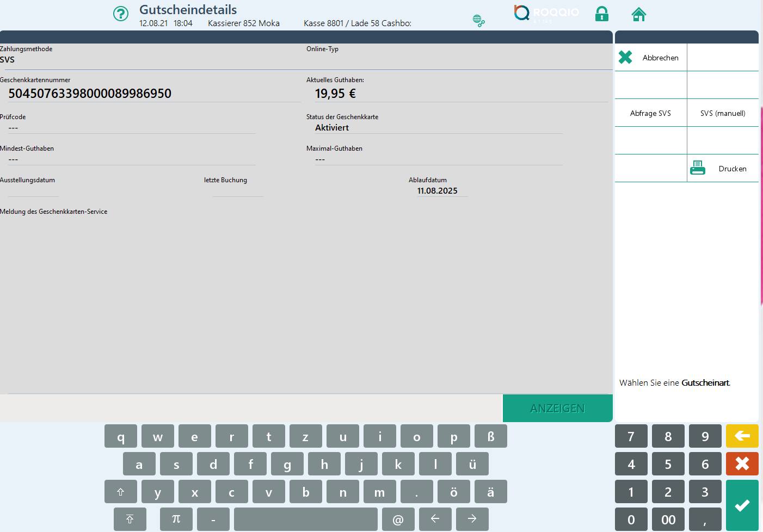Toggle the shift key on keyboard
The width and height of the screenshot is (763, 532).
(121, 492)
